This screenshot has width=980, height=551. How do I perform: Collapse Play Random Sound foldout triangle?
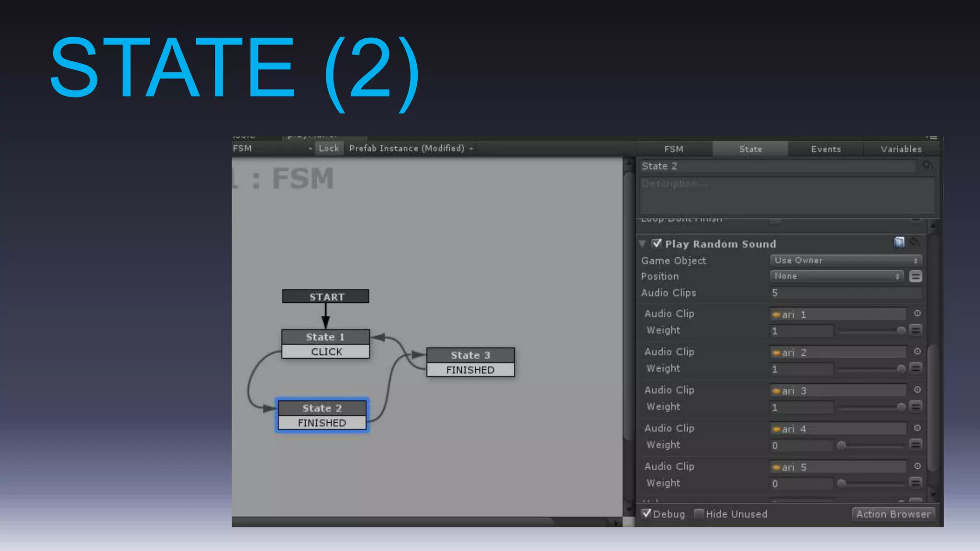click(643, 244)
